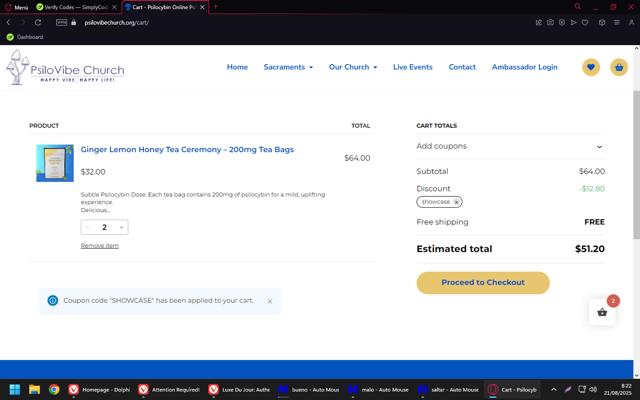640x400 pixels.
Task: Switch to the Verify Codes tab
Action: click(x=76, y=7)
